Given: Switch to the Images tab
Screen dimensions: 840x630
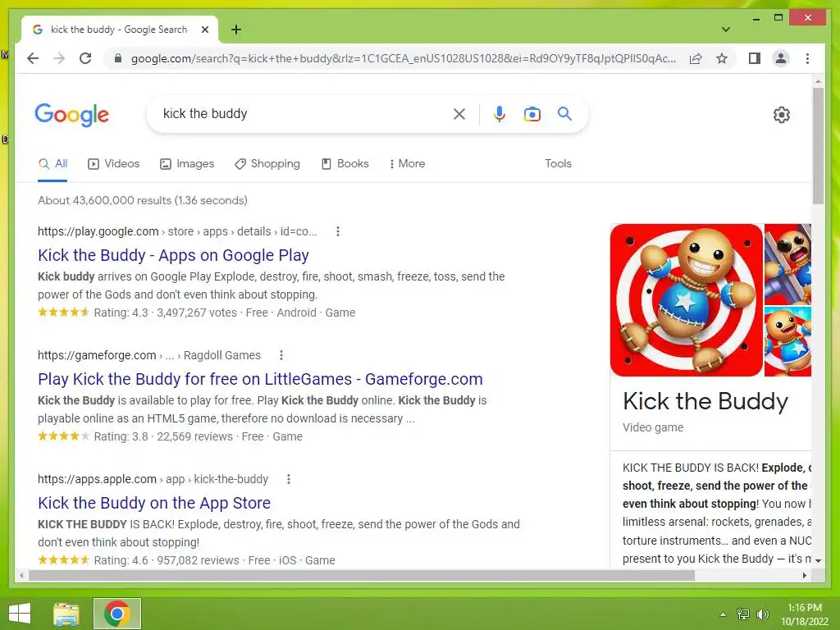Looking at the screenshot, I should point(187,164).
